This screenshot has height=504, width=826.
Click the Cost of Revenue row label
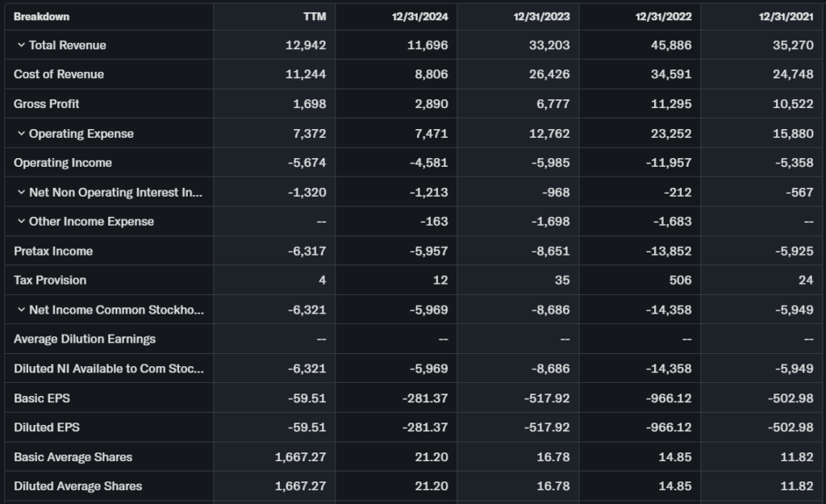(x=59, y=74)
